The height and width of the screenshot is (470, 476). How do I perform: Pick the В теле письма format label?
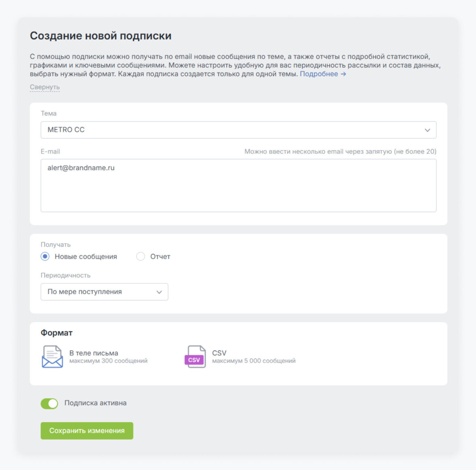(x=93, y=353)
